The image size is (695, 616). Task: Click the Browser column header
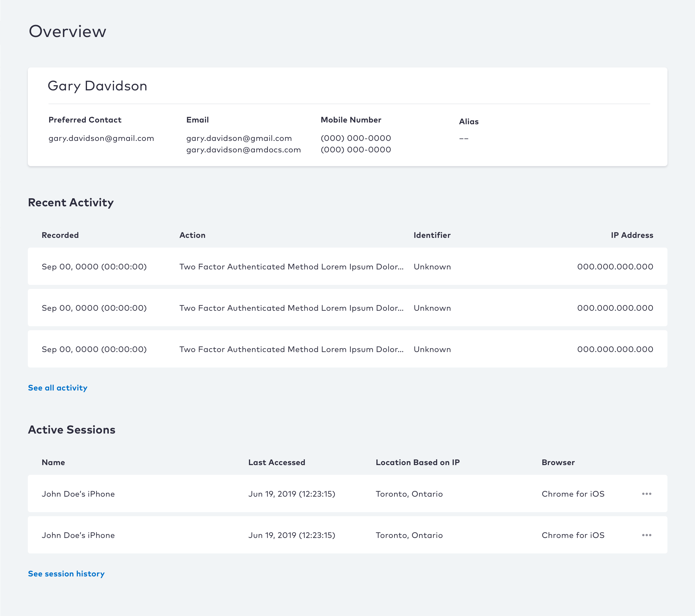pos(558,463)
